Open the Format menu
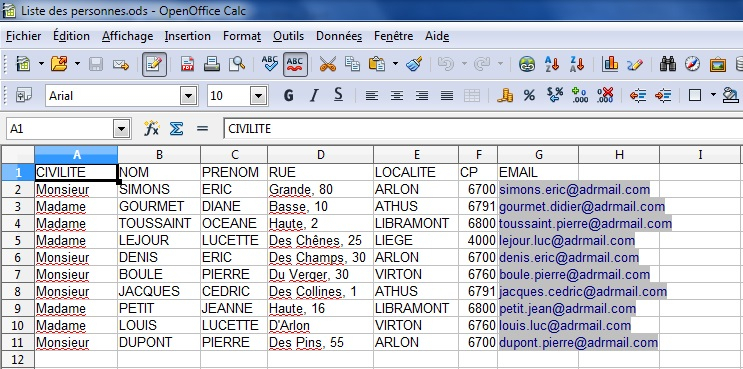Screen dimensions: 743x369 point(242,36)
